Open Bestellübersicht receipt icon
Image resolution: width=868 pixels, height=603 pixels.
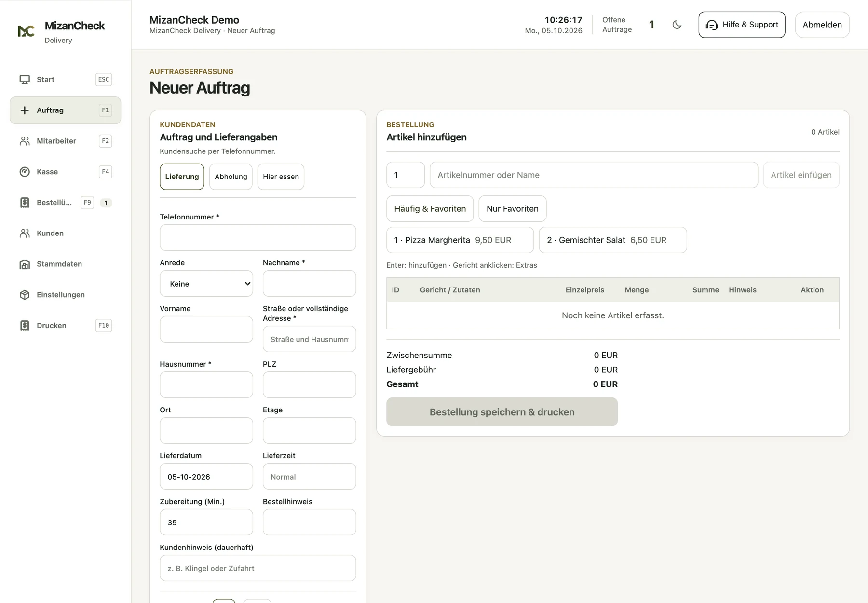pyautogui.click(x=25, y=203)
